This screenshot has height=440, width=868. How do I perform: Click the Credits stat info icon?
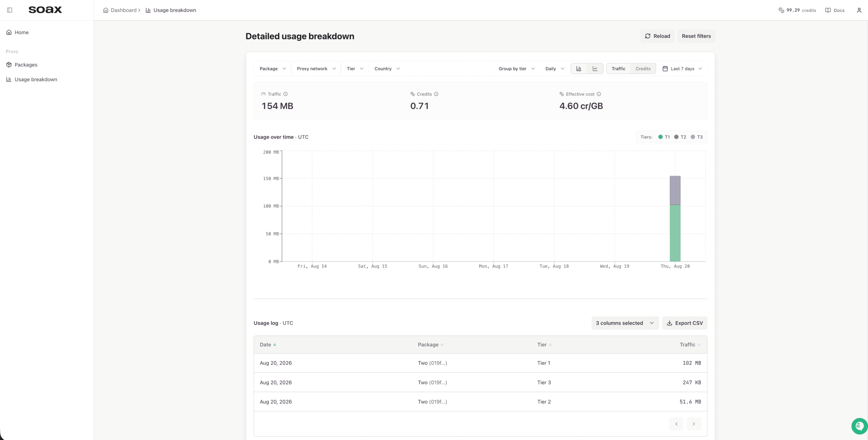pos(436,94)
